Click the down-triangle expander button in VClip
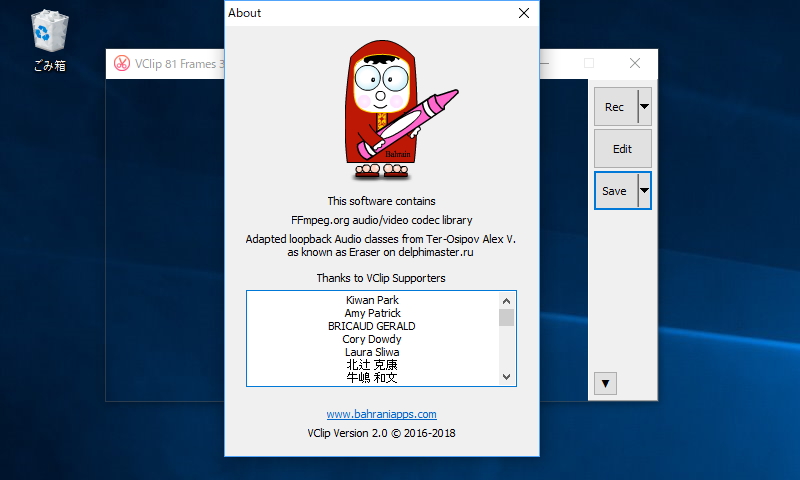 tap(606, 384)
